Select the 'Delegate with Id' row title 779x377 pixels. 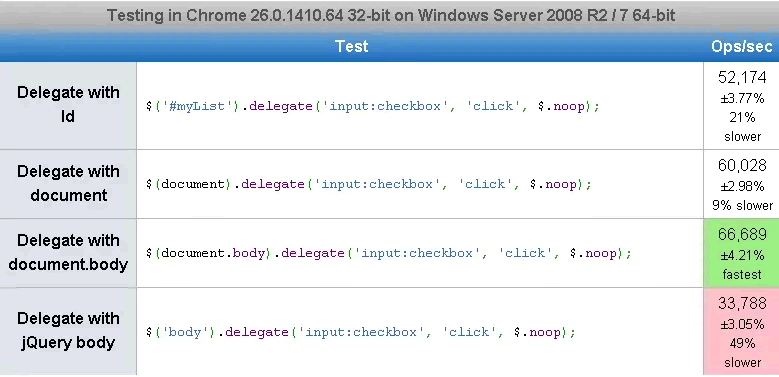[x=68, y=104]
